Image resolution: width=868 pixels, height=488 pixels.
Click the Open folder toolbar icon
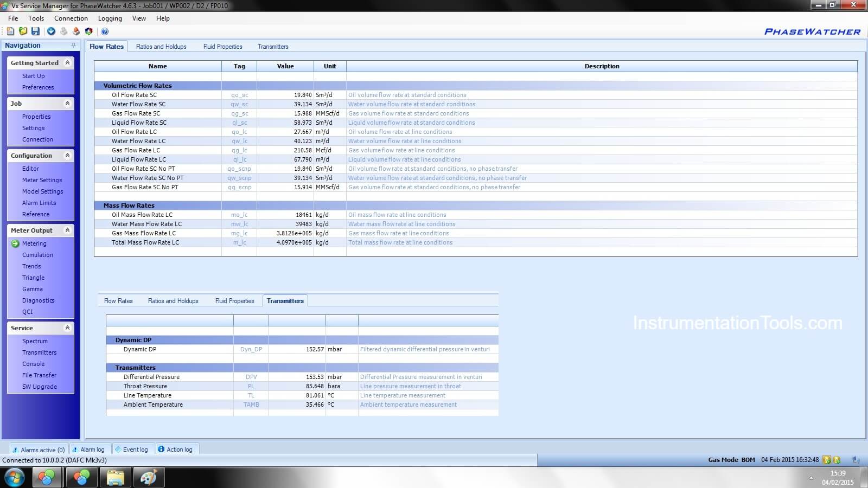23,31
